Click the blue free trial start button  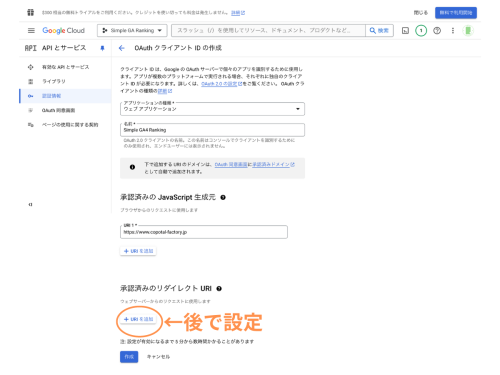point(456,13)
